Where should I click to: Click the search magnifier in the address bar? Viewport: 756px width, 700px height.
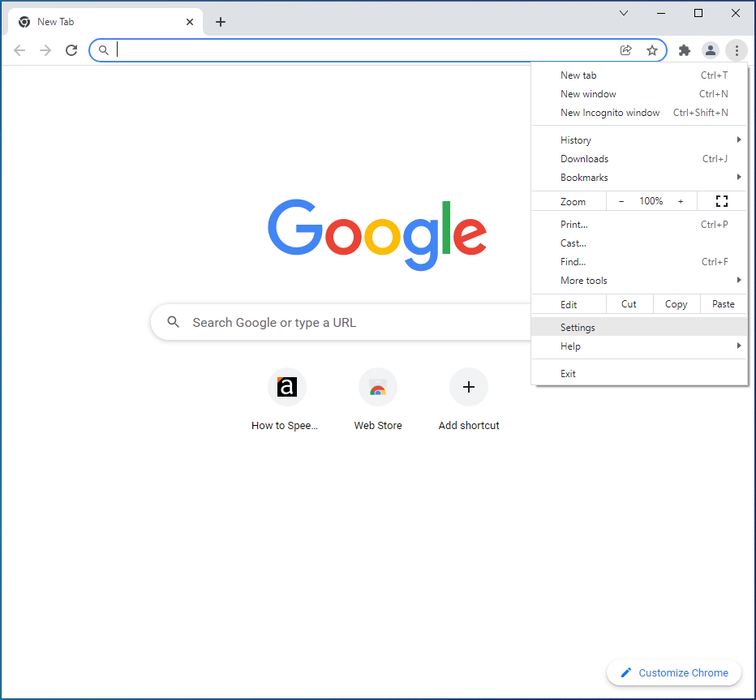tap(103, 49)
